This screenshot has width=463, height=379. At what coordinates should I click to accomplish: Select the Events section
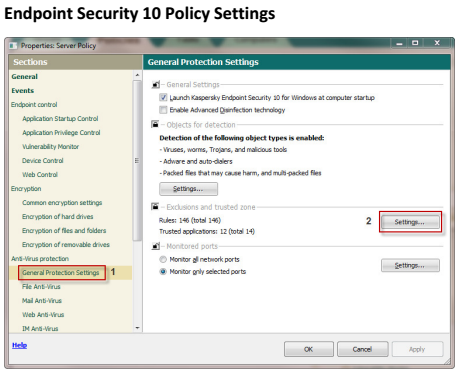tap(23, 91)
